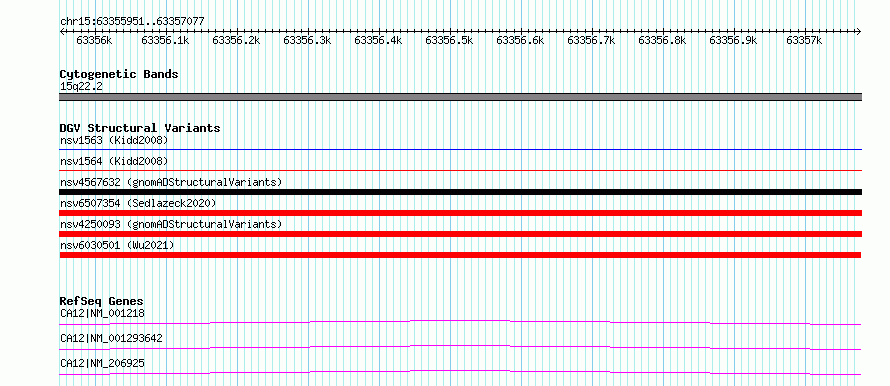Click the 63356.1k ruler tick label

pyautogui.click(x=165, y=41)
